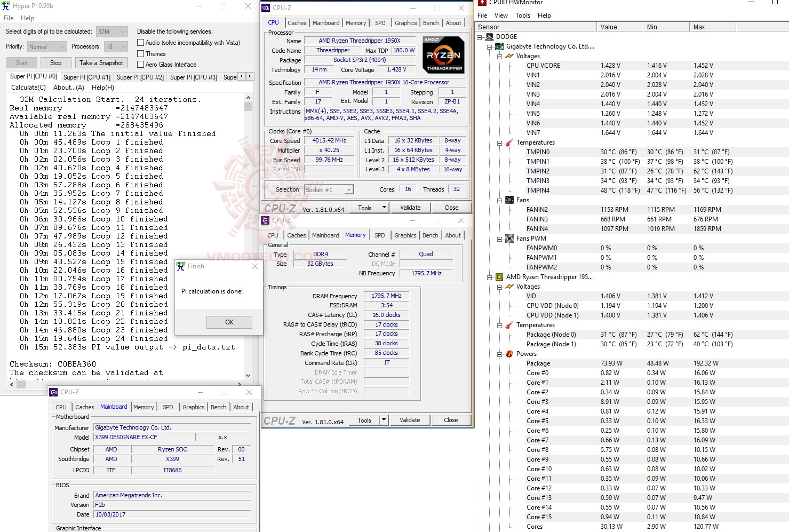Collapse the AMD Ryzen Threadripper tree node
Screen dimensions: 789x532
[489, 277]
